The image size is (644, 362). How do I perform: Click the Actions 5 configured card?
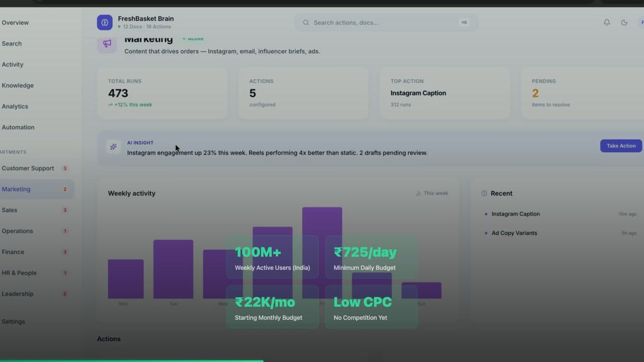click(303, 94)
